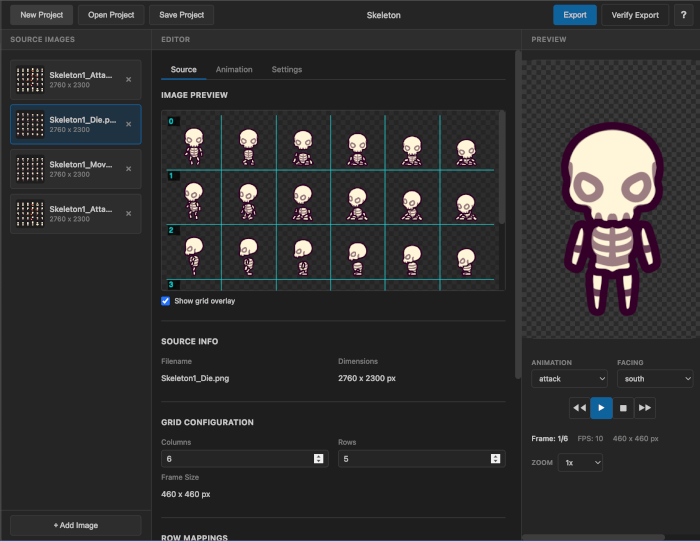Click the preview panel horizontal scrollbar

click(594, 537)
